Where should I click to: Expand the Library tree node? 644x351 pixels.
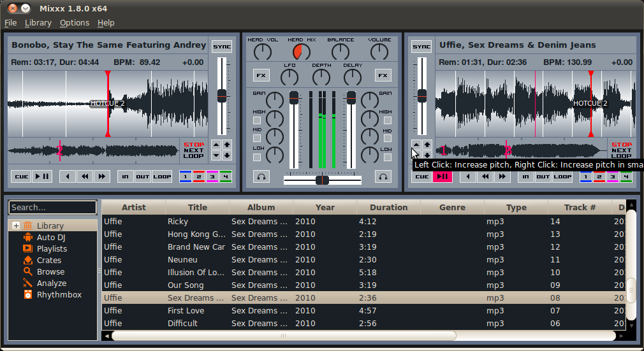coord(15,226)
